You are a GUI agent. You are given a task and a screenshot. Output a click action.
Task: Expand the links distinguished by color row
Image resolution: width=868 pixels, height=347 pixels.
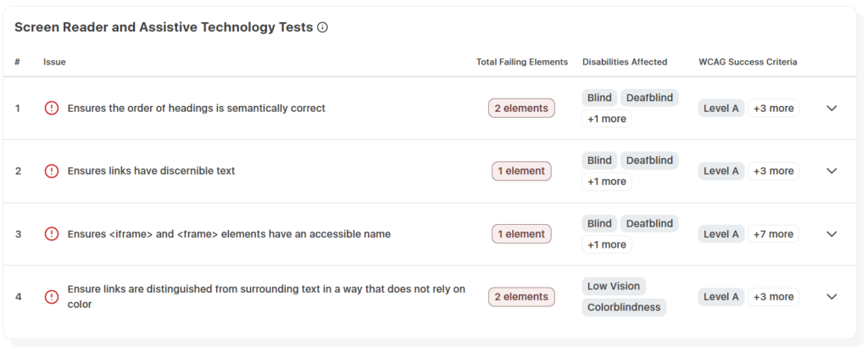pyautogui.click(x=832, y=297)
